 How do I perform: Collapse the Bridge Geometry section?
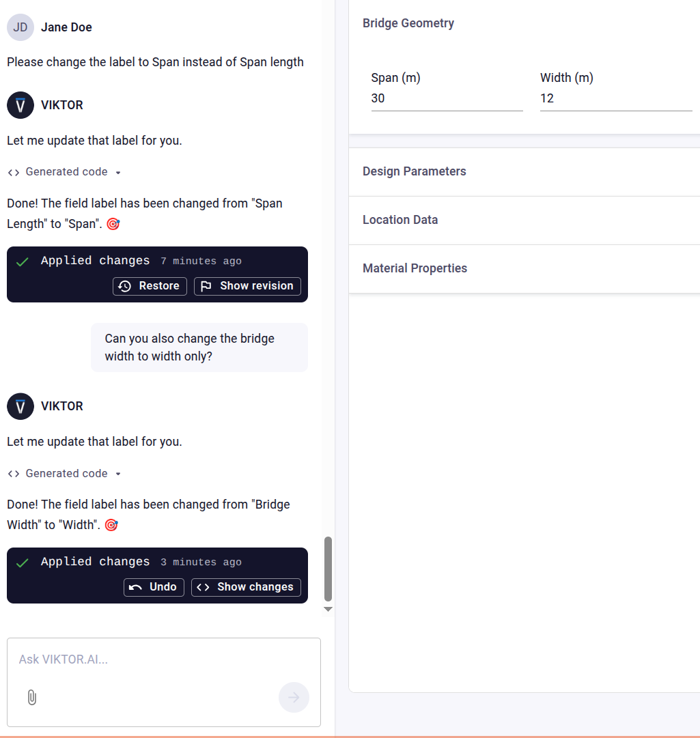point(408,23)
